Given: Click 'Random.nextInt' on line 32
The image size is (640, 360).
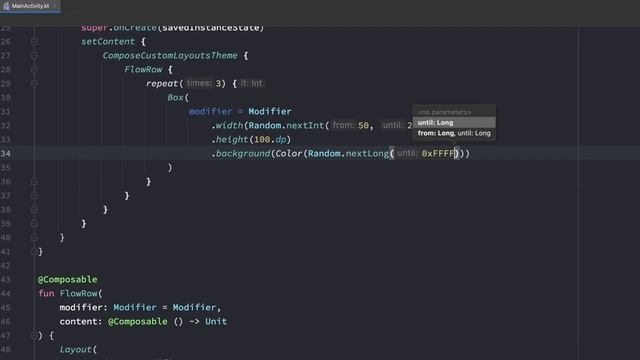Looking at the screenshot, I should [x=286, y=125].
